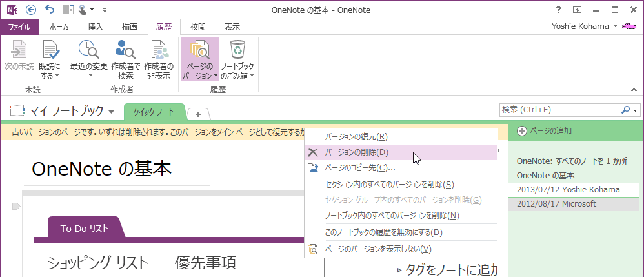Open the Customize Quick Access Toolbar arrow
This screenshot has width=644, height=277.
point(105,10)
